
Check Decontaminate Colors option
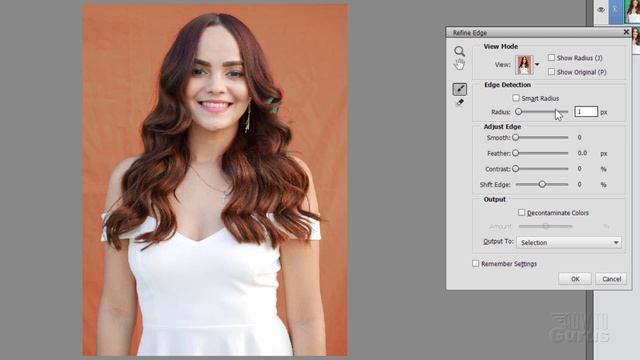click(x=521, y=212)
